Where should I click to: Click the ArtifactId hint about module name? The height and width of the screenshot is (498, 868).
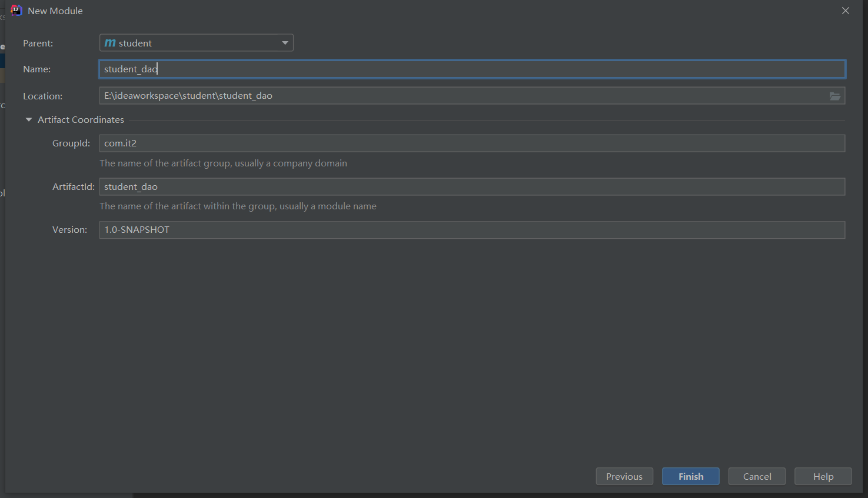coord(238,206)
